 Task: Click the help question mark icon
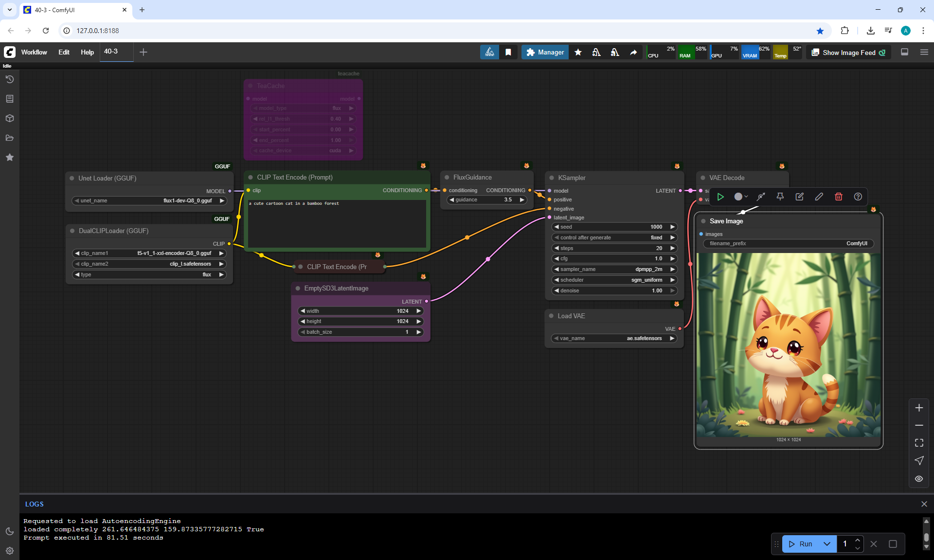pos(858,197)
